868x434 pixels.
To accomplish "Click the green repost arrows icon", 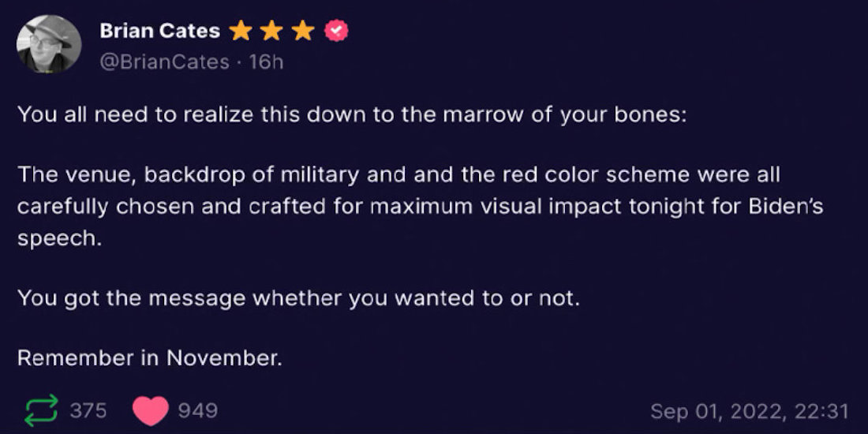I will pyautogui.click(x=41, y=410).
